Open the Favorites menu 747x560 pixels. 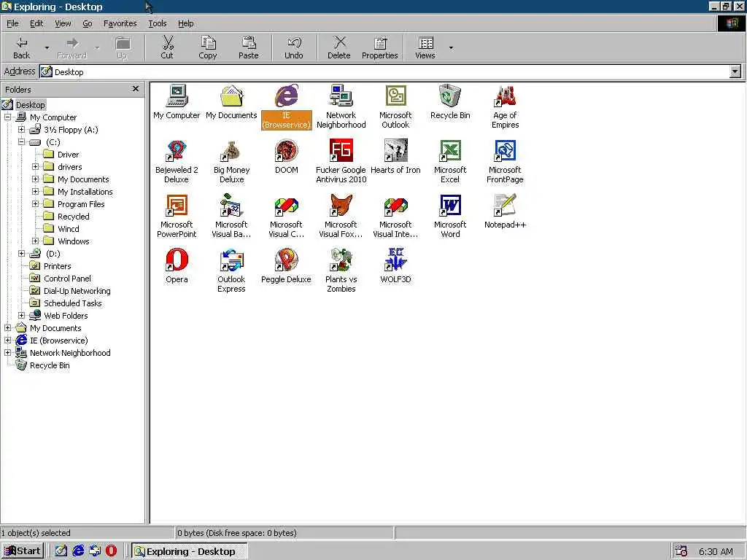click(120, 23)
